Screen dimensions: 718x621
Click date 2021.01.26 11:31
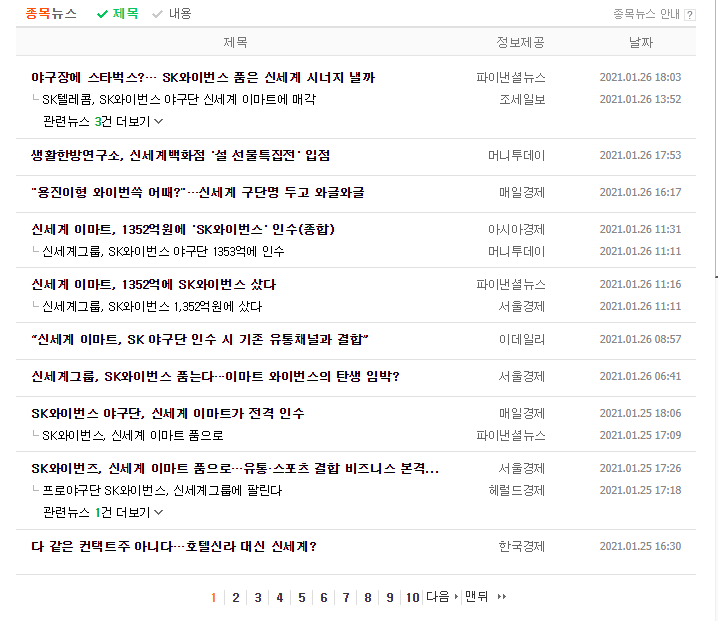pos(640,229)
